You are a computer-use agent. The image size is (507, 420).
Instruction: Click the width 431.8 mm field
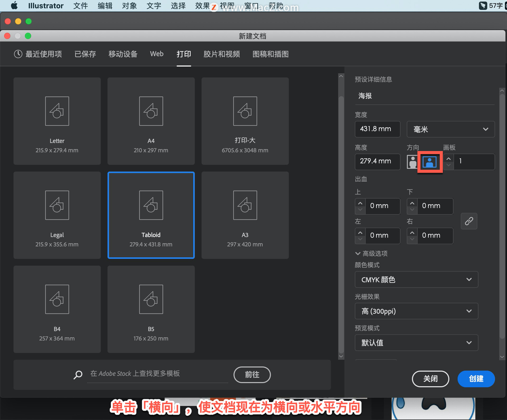[x=377, y=129]
